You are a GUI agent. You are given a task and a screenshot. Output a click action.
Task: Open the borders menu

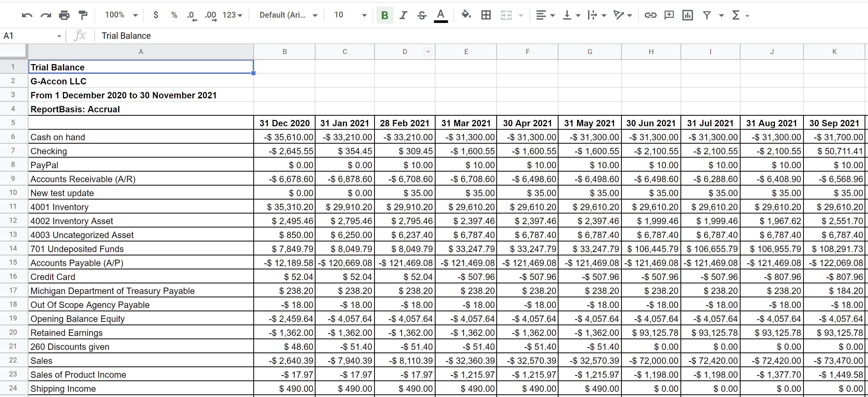(x=486, y=15)
